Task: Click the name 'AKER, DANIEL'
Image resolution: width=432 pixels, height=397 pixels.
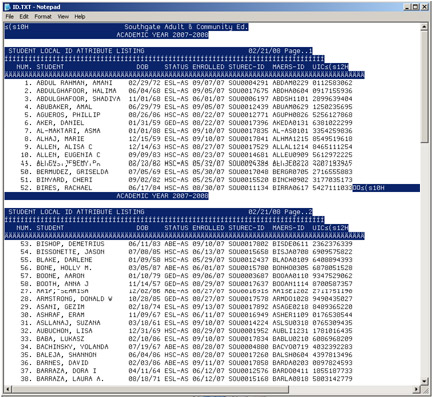Action: pyautogui.click(x=60, y=123)
